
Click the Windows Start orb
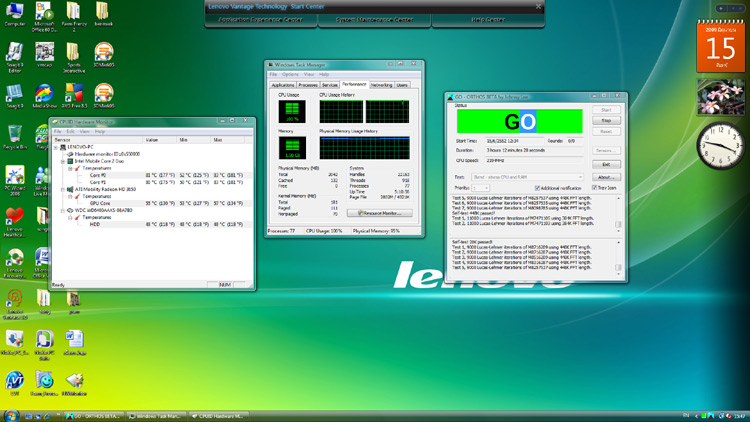pyautogui.click(x=11, y=415)
